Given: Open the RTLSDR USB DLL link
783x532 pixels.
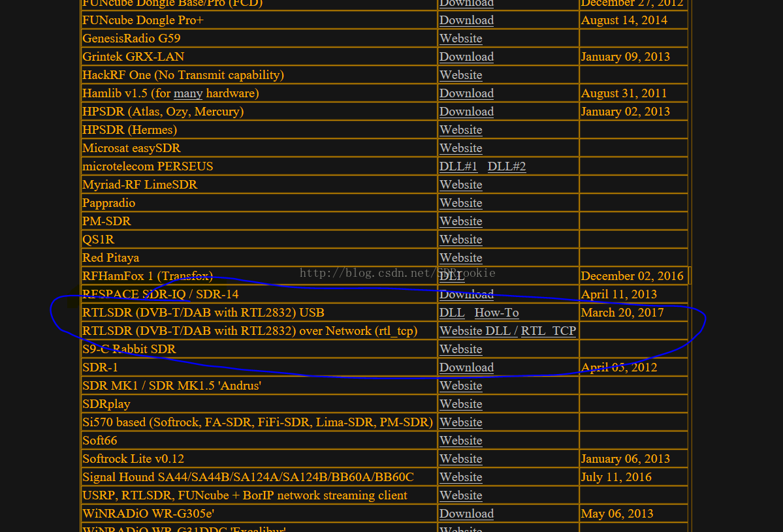Looking at the screenshot, I should coord(452,313).
